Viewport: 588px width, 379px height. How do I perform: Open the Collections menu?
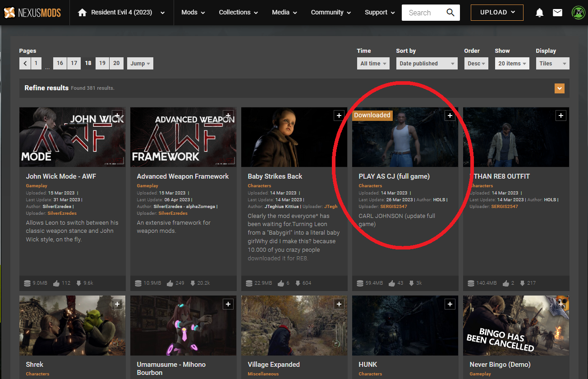pyautogui.click(x=239, y=13)
